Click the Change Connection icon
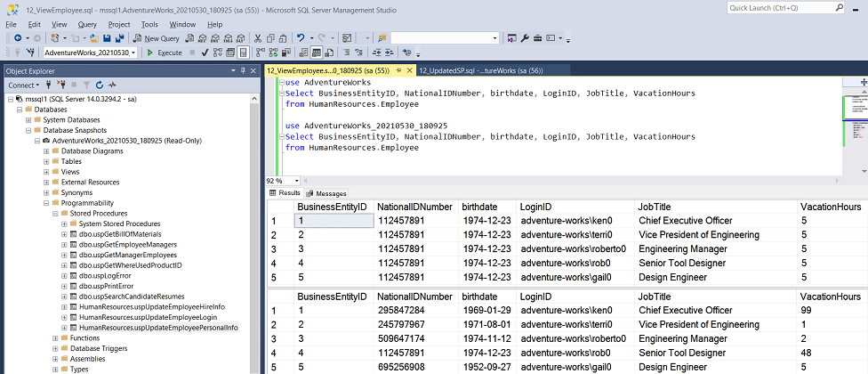 [x=30, y=53]
